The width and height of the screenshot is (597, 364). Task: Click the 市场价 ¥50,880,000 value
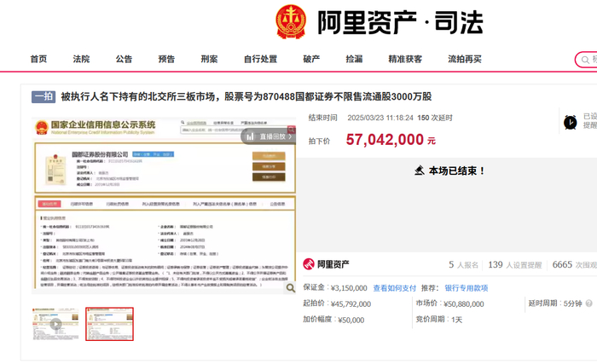click(x=463, y=304)
